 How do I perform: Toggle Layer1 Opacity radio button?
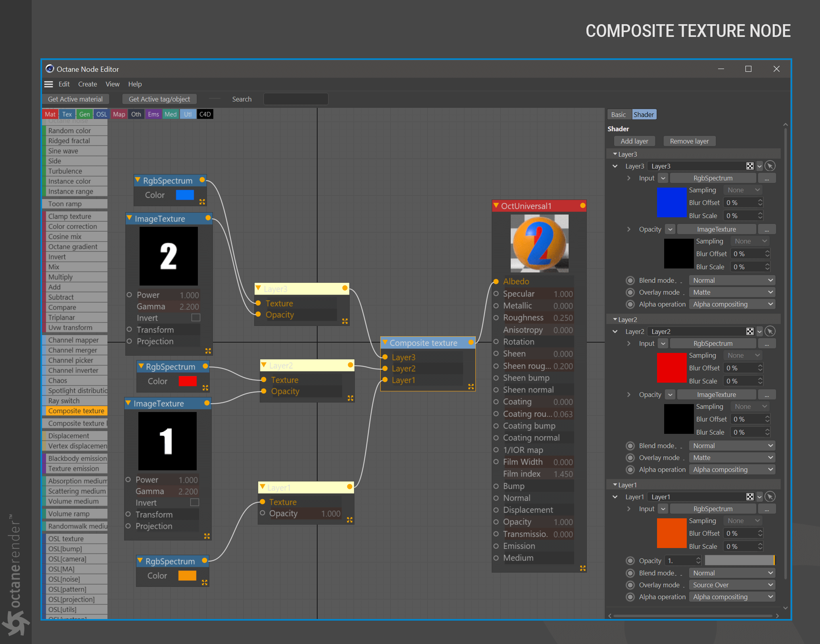click(x=630, y=561)
